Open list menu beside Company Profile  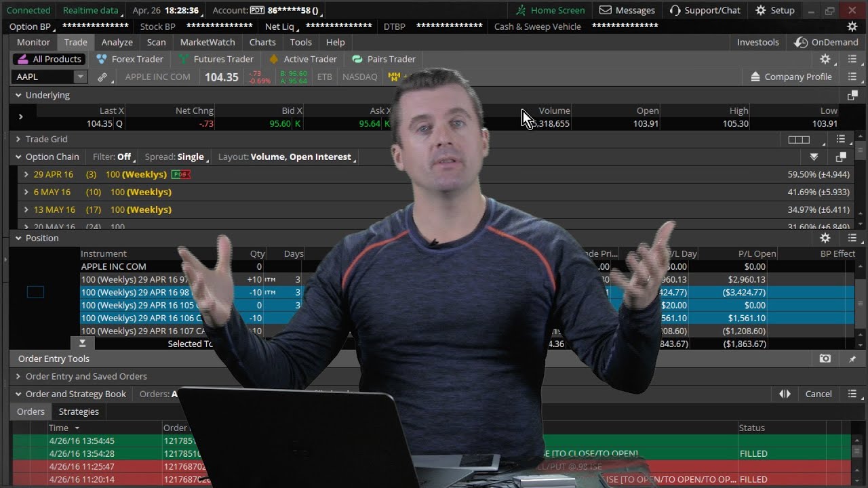coord(852,77)
